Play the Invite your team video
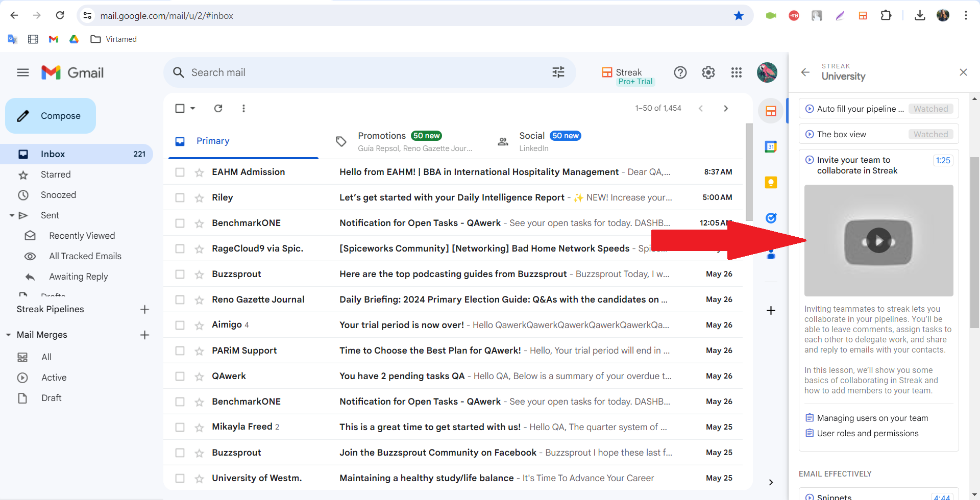The width and height of the screenshot is (980, 500). [x=878, y=240]
